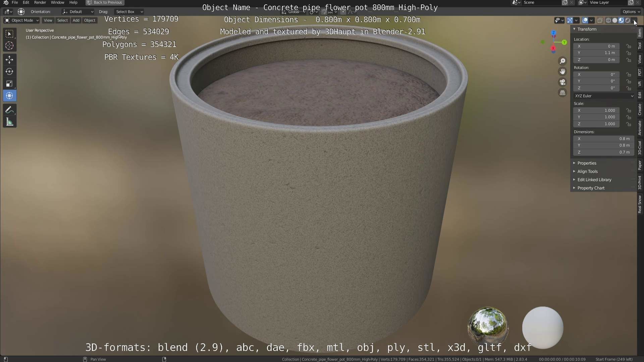Switch to Rendered shading
644x362 pixels.
[x=628, y=20]
